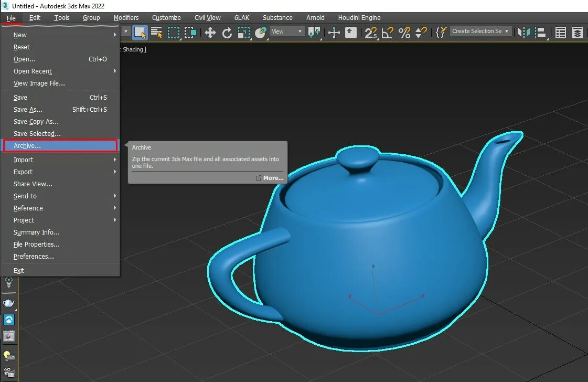This screenshot has height=382, width=588.
Task: Choose Save Copy As... entry
Action: [x=60, y=121]
